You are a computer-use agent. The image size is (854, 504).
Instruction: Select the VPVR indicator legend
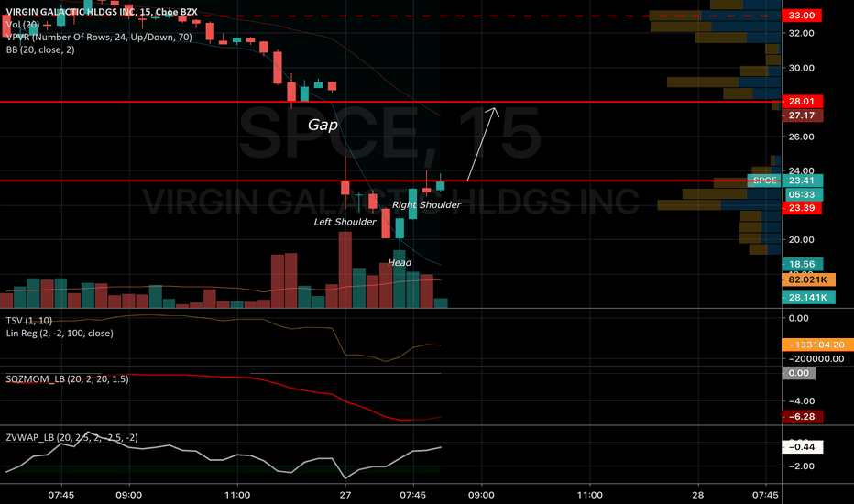click(99, 37)
